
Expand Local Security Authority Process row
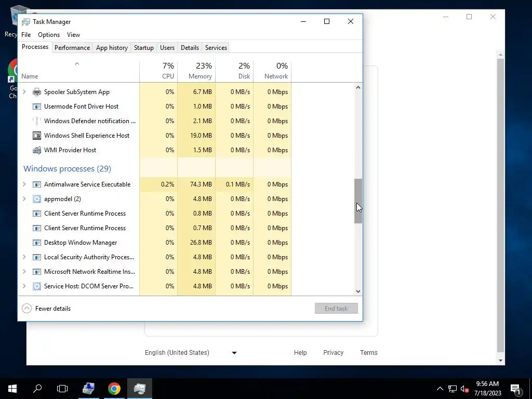(x=24, y=257)
